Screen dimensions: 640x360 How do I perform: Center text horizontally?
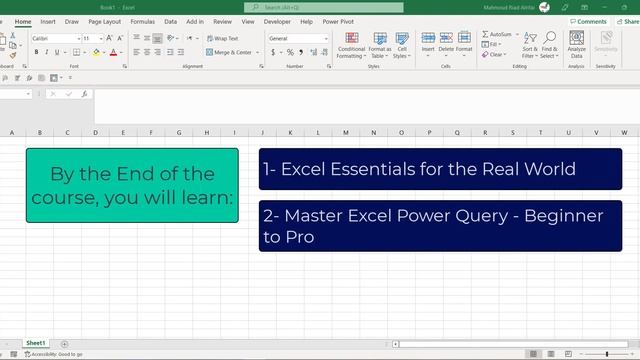point(147,52)
